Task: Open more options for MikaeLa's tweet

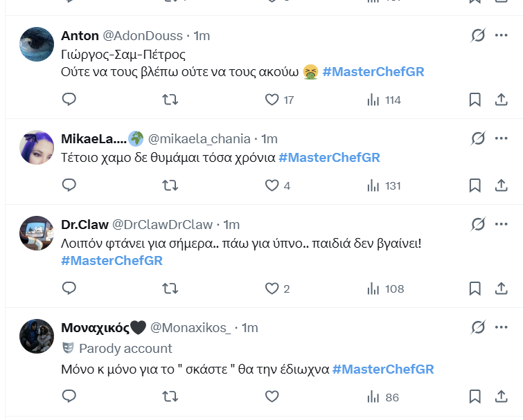Action: [502, 138]
